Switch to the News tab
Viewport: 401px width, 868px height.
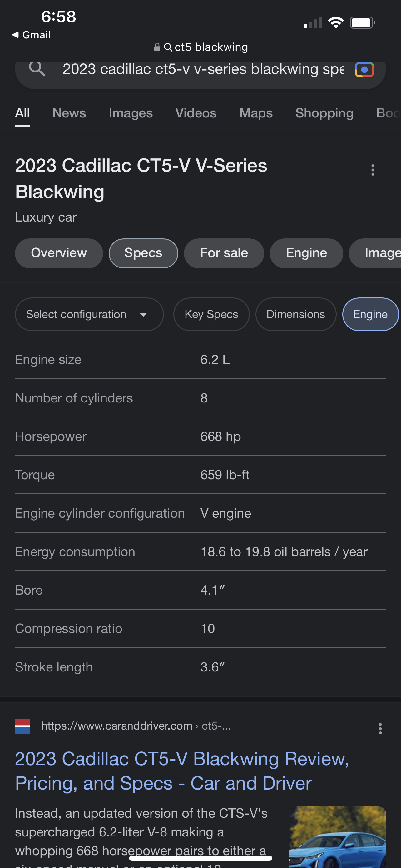point(69,113)
